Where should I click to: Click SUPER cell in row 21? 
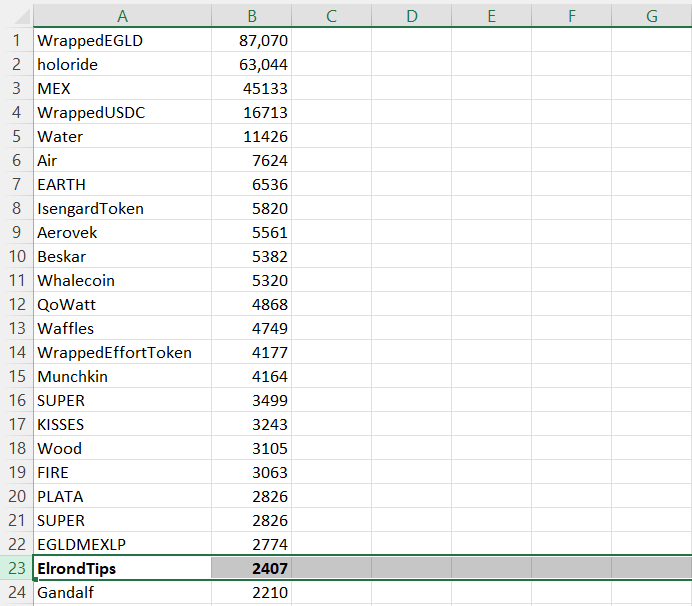point(123,520)
